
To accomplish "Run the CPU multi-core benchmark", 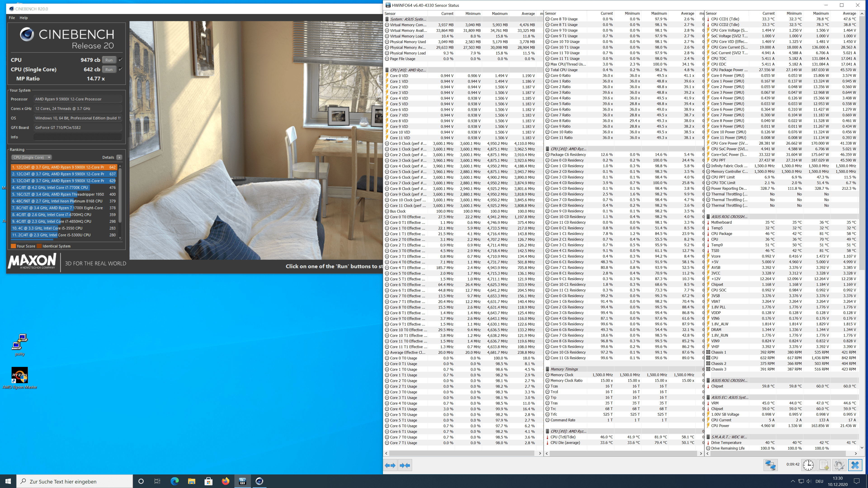I will (109, 60).
